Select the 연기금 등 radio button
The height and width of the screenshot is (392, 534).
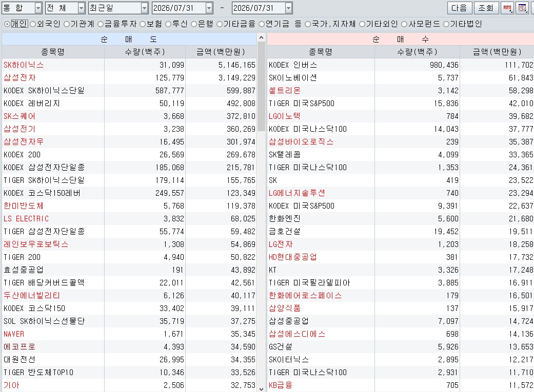click(262, 24)
